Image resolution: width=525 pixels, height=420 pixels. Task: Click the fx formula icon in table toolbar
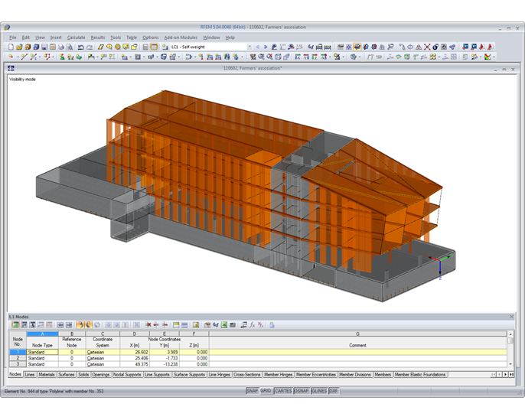coord(252,325)
